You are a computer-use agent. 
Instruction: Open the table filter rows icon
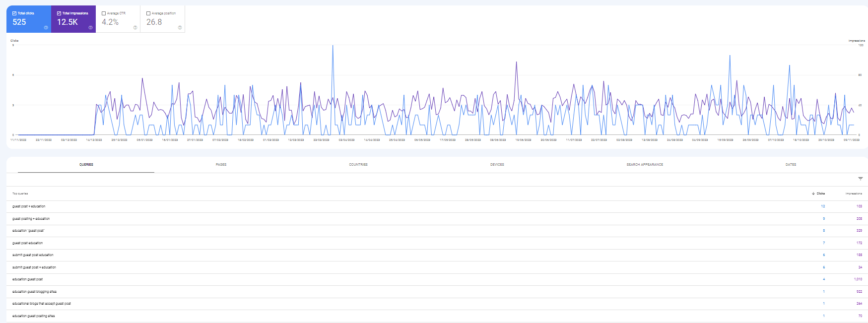tap(860, 179)
